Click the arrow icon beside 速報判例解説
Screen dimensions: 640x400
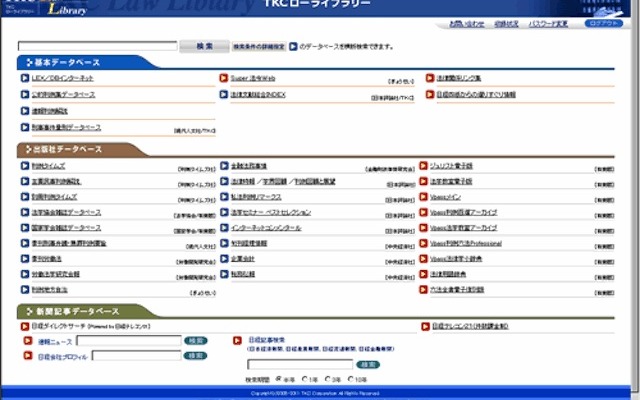point(25,111)
